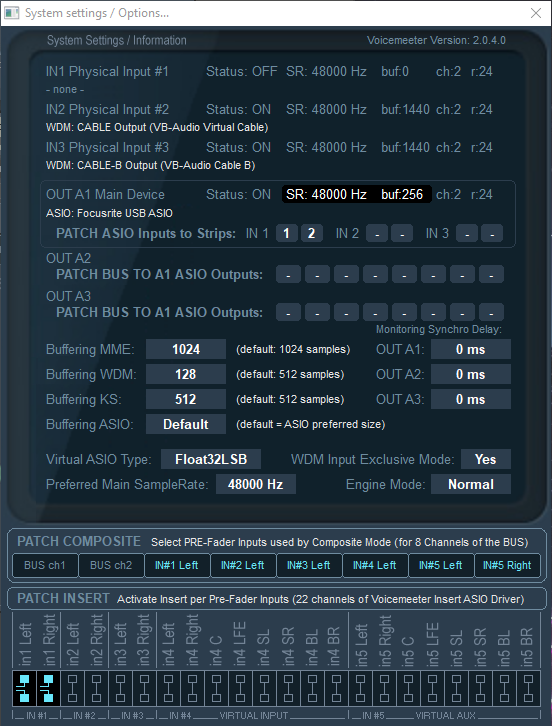The image size is (552, 726).
Task: Click first OUT A2 ASIO output patch slot
Action: point(289,275)
